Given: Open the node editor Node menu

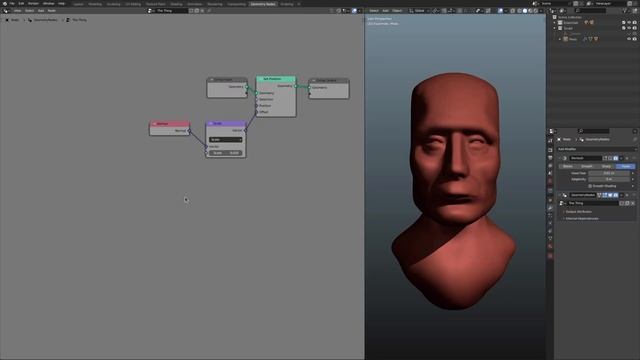Looking at the screenshot, I should 51,11.
